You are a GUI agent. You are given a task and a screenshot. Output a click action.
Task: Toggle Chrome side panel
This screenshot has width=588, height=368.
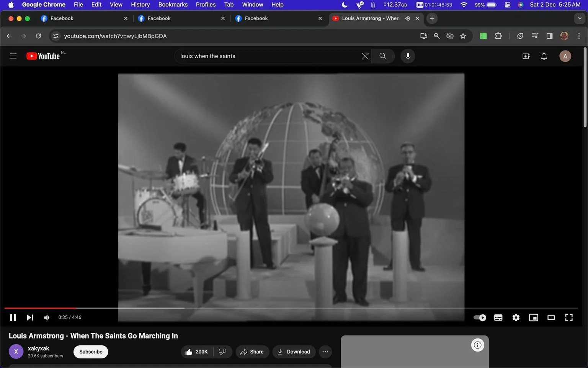pyautogui.click(x=549, y=36)
